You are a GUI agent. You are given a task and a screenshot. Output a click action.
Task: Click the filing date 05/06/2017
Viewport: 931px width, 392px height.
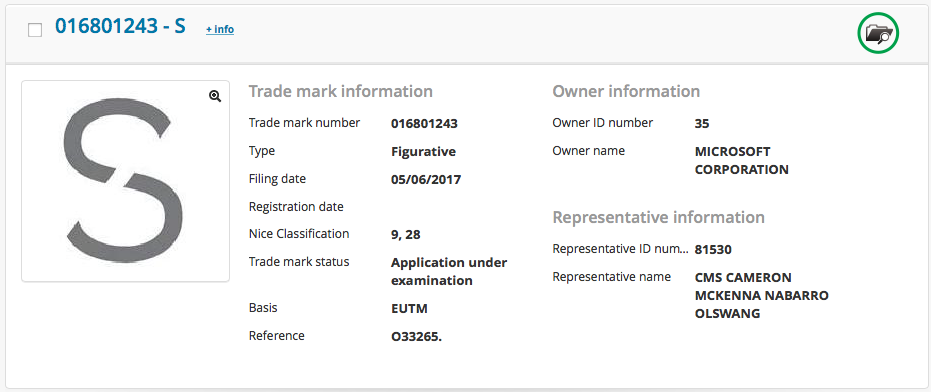coord(426,179)
